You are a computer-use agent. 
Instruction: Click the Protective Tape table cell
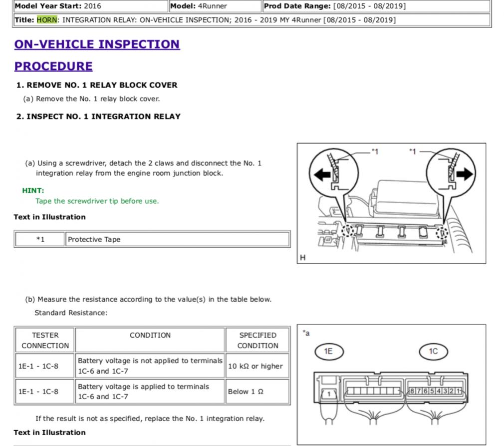tap(177, 239)
